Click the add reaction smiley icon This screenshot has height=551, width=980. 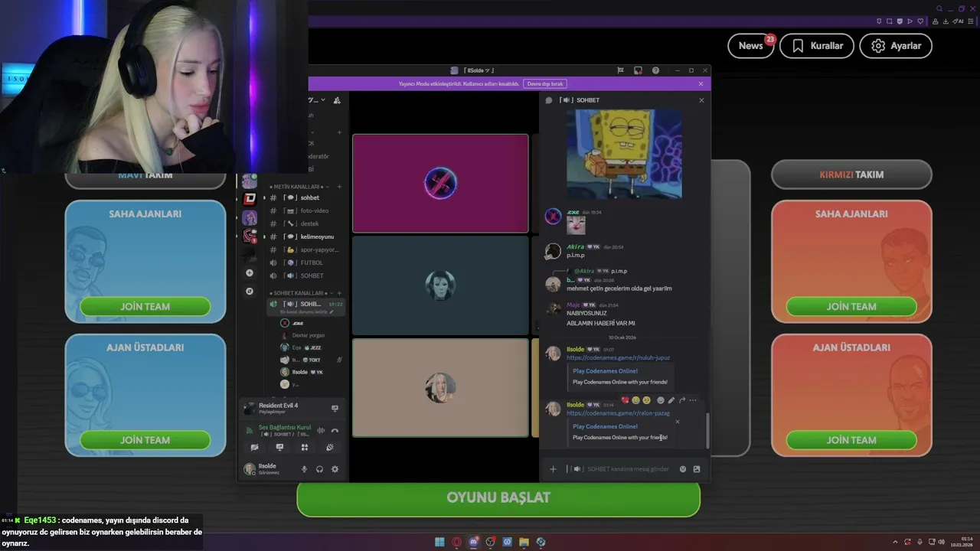tap(661, 400)
